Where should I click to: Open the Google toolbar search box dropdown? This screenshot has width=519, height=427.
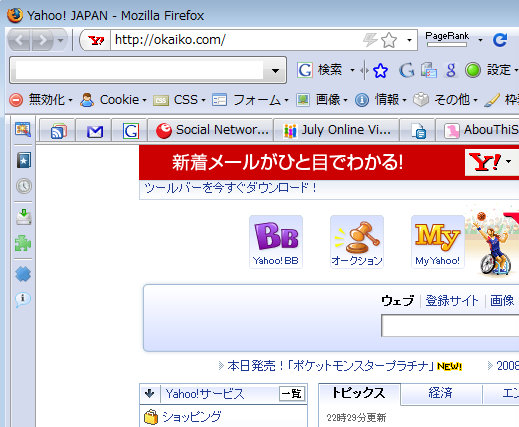pos(275,70)
